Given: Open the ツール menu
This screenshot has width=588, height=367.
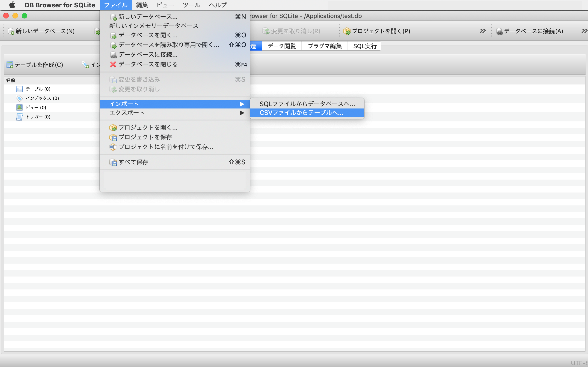Looking at the screenshot, I should click(x=191, y=5).
